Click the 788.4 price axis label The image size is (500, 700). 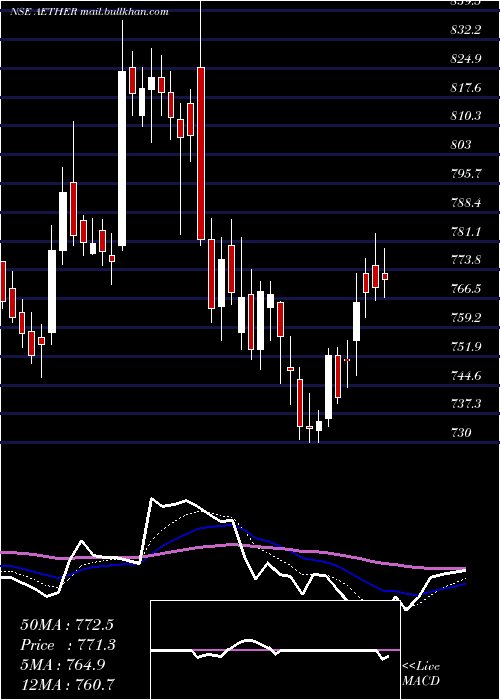pyautogui.click(x=466, y=203)
